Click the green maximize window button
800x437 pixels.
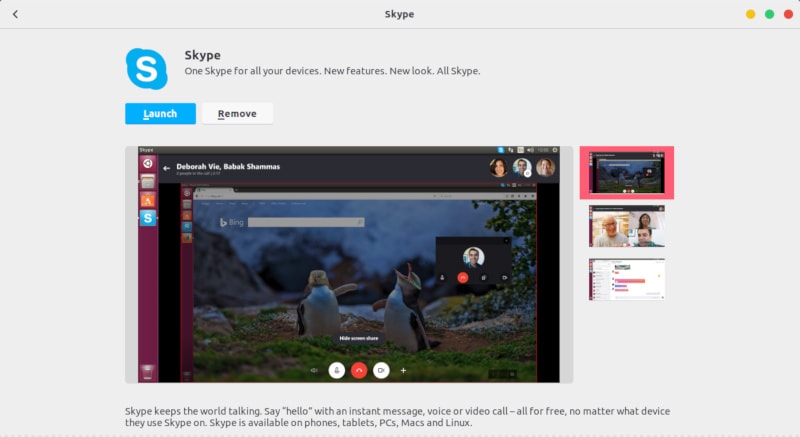[x=769, y=14]
